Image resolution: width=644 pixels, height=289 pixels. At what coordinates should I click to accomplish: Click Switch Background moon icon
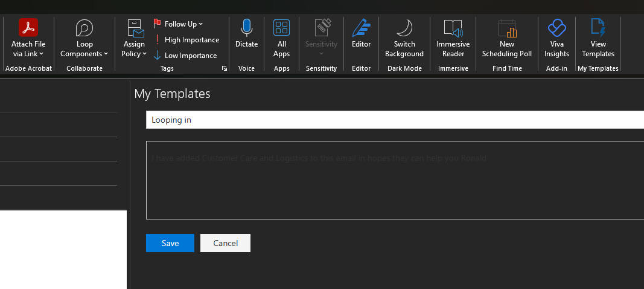(x=404, y=28)
